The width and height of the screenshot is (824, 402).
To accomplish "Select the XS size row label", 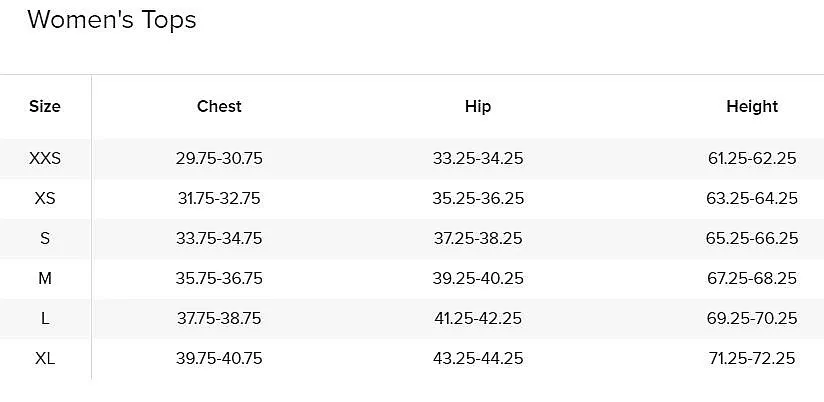I will tap(45, 198).
